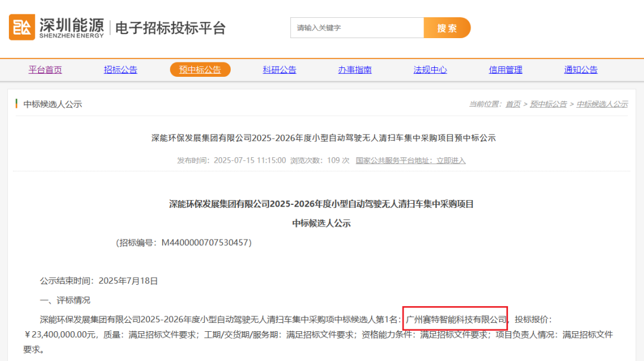
Task: Open the 信用管理 navigation item
Action: tap(506, 70)
